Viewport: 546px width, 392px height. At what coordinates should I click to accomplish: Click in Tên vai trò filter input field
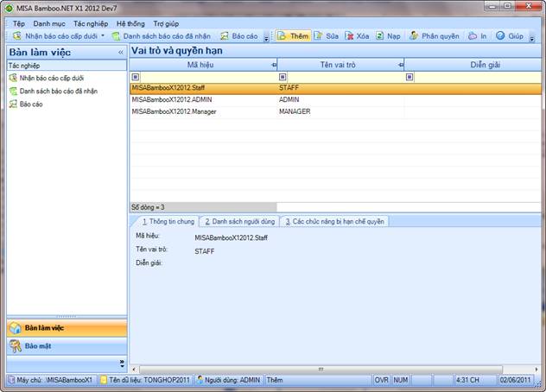click(346, 77)
